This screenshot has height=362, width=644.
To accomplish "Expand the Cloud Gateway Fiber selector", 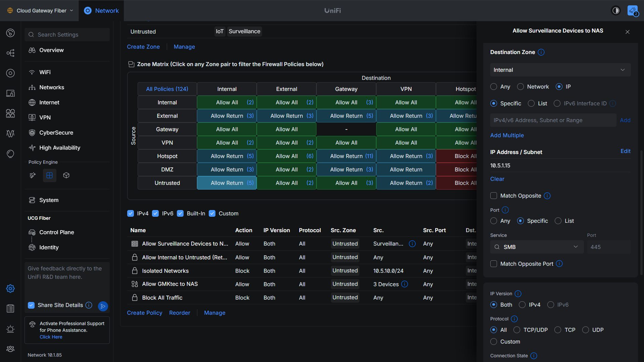I will point(40,11).
